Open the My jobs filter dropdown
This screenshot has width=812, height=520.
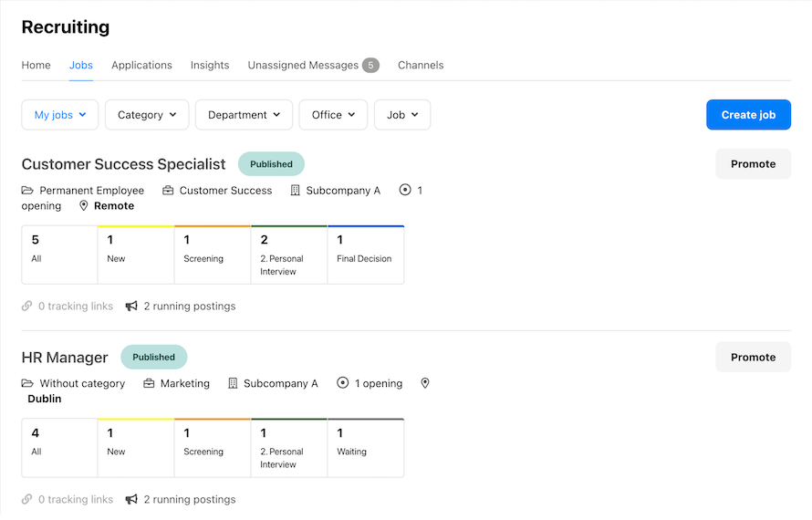[60, 115]
